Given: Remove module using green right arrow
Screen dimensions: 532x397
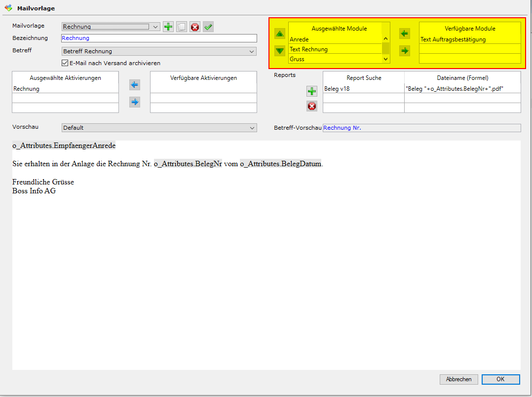Looking at the screenshot, I should click(405, 50).
